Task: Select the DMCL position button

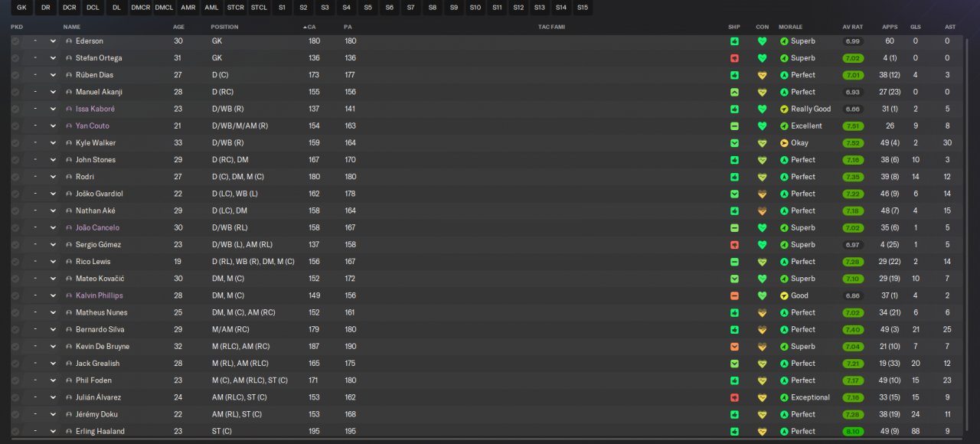Action: pyautogui.click(x=164, y=8)
